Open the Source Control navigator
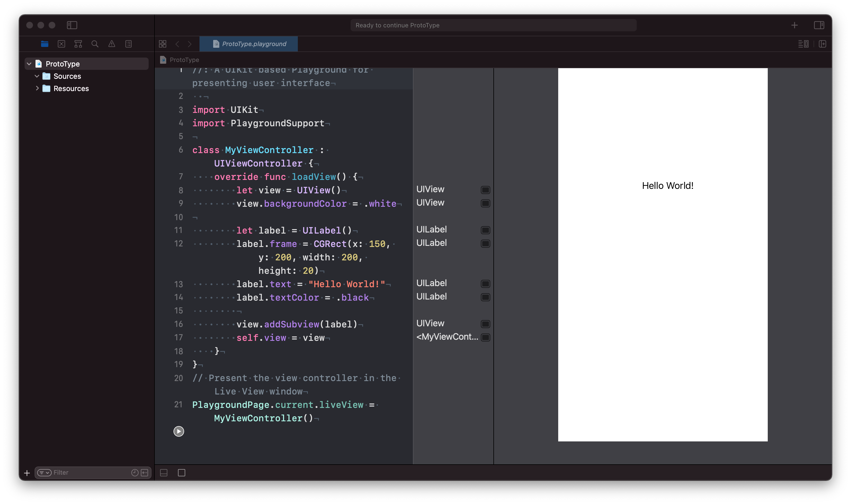The height and width of the screenshot is (504, 851). click(61, 44)
